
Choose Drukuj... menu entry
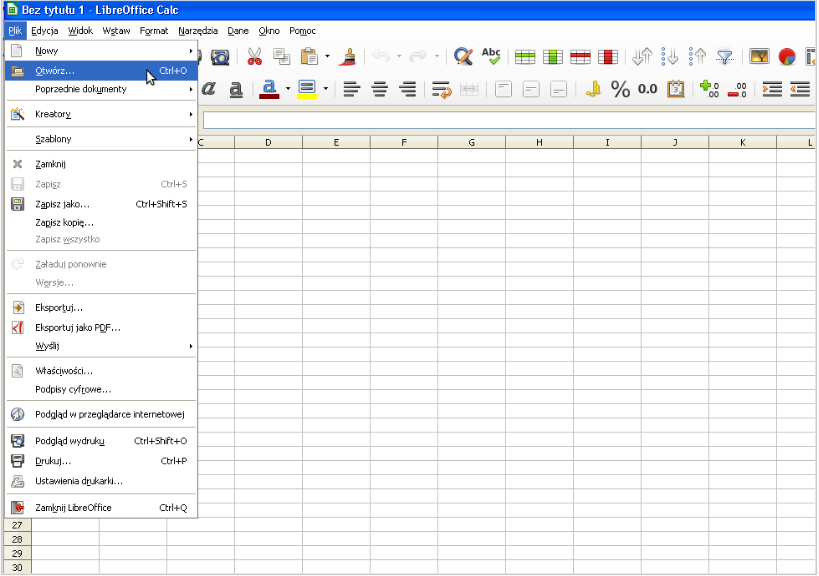101,461
